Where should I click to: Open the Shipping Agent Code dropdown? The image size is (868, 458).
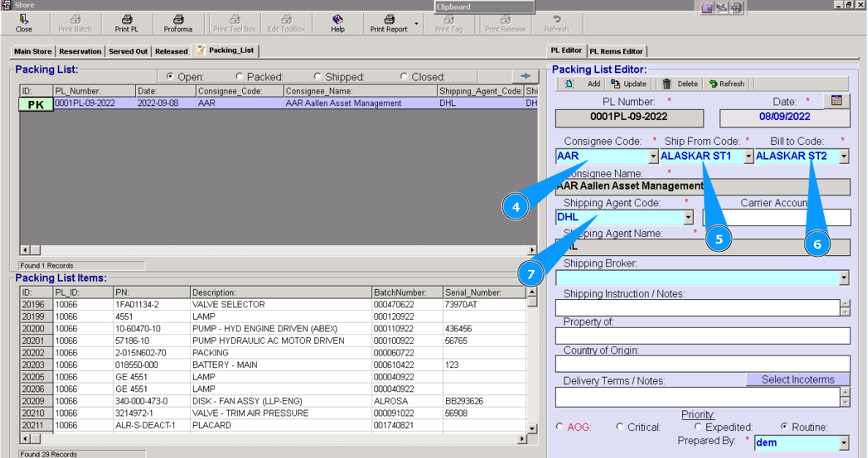pyautogui.click(x=688, y=217)
